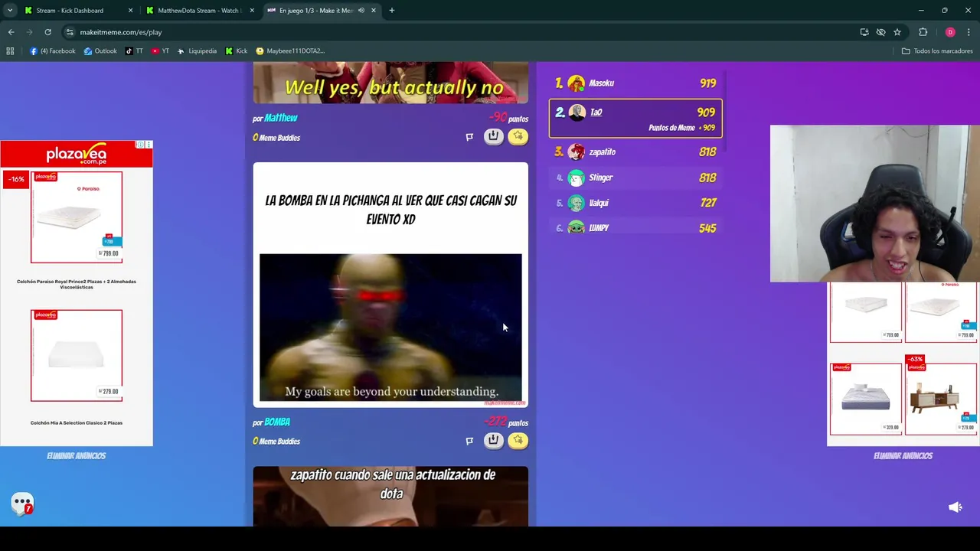Click BOMBA's 0 Meme Buddies label
This screenshot has height=551, width=980.
pos(276,442)
